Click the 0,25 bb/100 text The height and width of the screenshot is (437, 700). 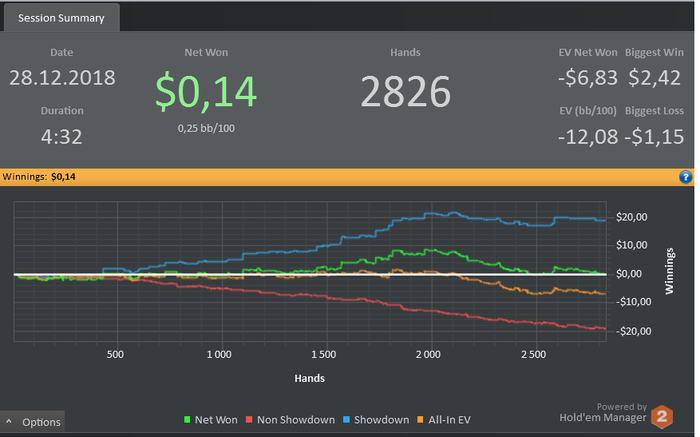(206, 129)
